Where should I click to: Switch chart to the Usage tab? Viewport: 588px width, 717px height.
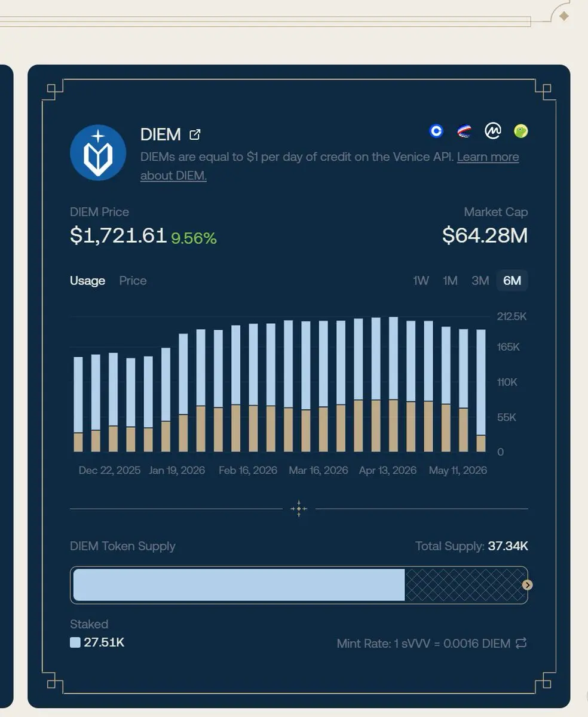click(x=87, y=281)
